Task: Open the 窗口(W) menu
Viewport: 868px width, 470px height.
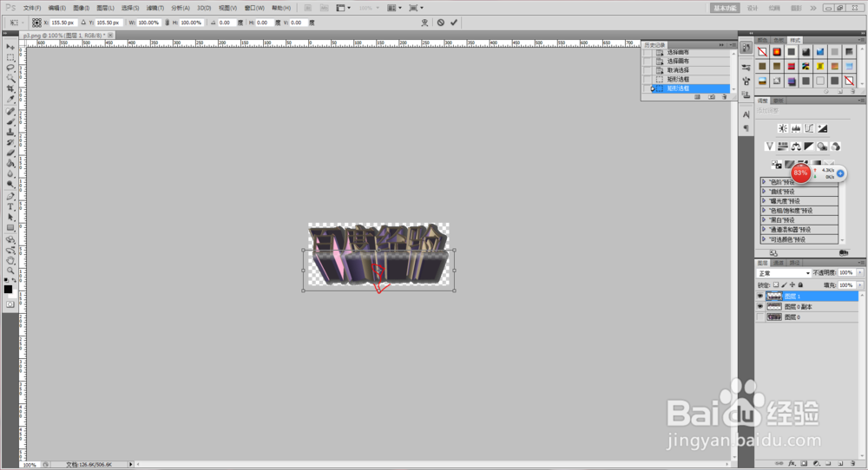Action: 254,8
